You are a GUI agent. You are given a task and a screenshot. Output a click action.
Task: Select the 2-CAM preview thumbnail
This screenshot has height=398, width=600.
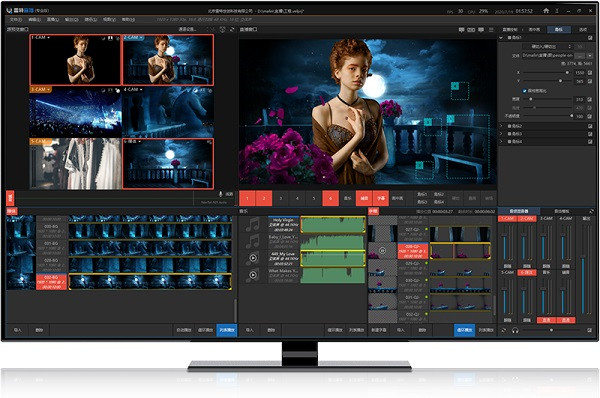pos(168,60)
